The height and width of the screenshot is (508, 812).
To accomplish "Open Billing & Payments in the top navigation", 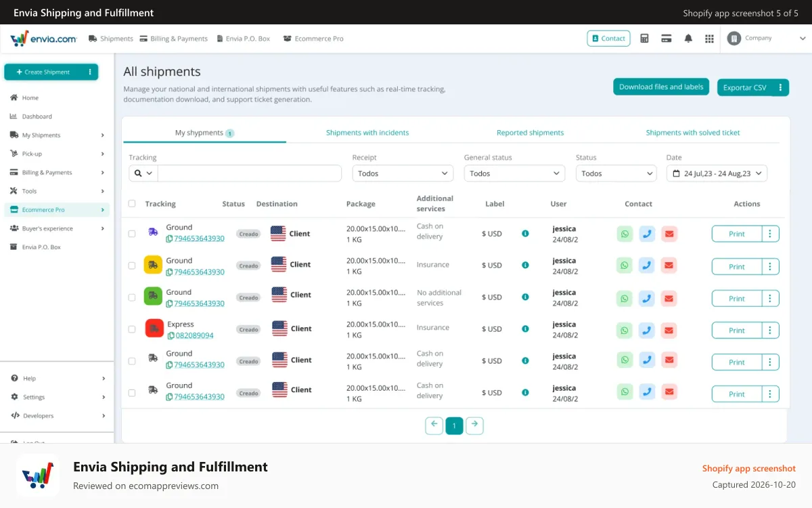I will pyautogui.click(x=174, y=39).
